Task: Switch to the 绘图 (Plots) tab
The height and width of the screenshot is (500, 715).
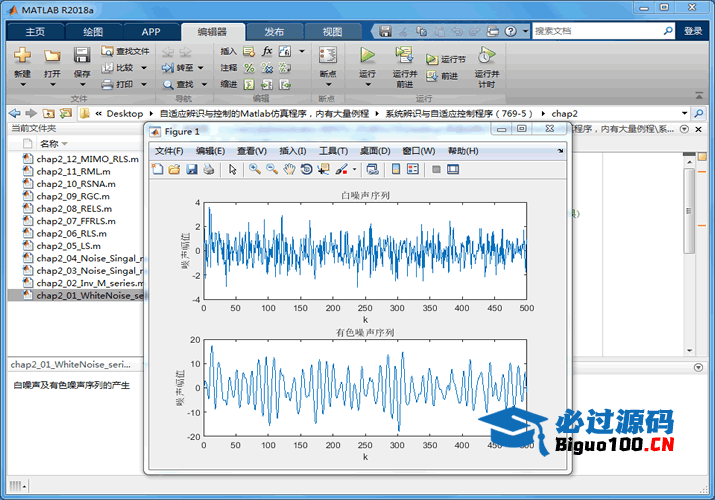Action: pos(93,32)
